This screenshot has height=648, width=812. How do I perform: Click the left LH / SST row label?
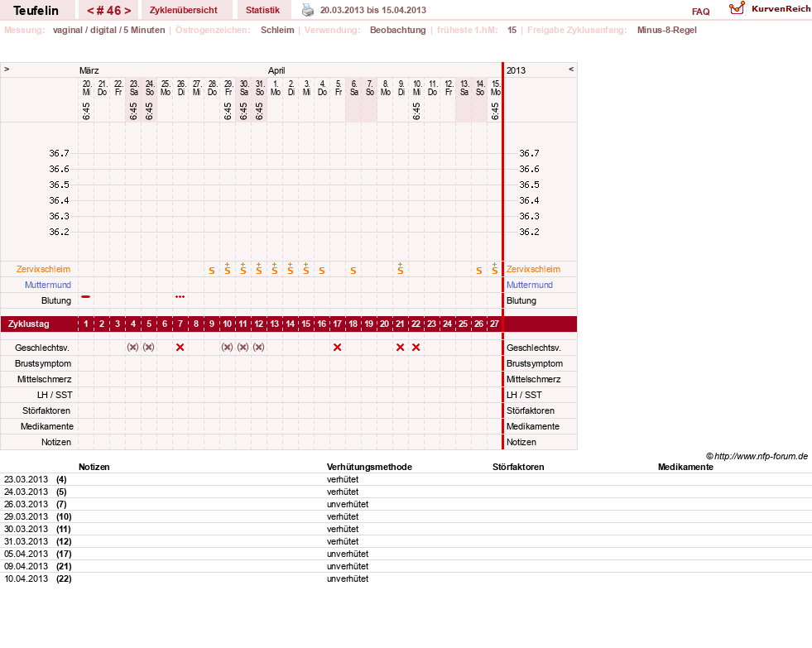click(55, 395)
